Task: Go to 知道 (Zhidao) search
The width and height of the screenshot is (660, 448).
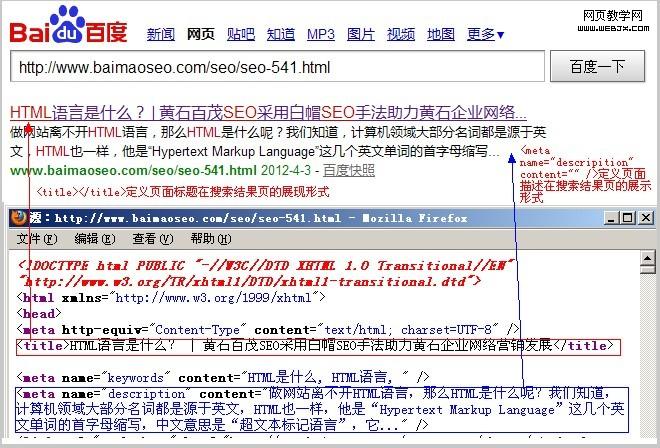Action: [281, 34]
